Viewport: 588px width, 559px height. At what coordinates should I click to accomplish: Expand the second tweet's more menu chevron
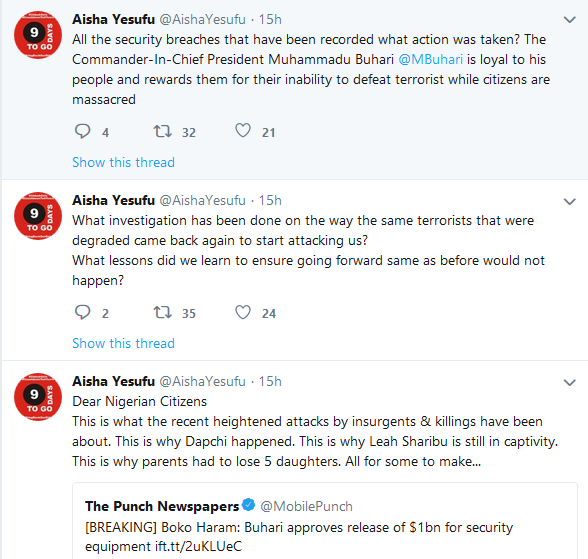point(570,201)
